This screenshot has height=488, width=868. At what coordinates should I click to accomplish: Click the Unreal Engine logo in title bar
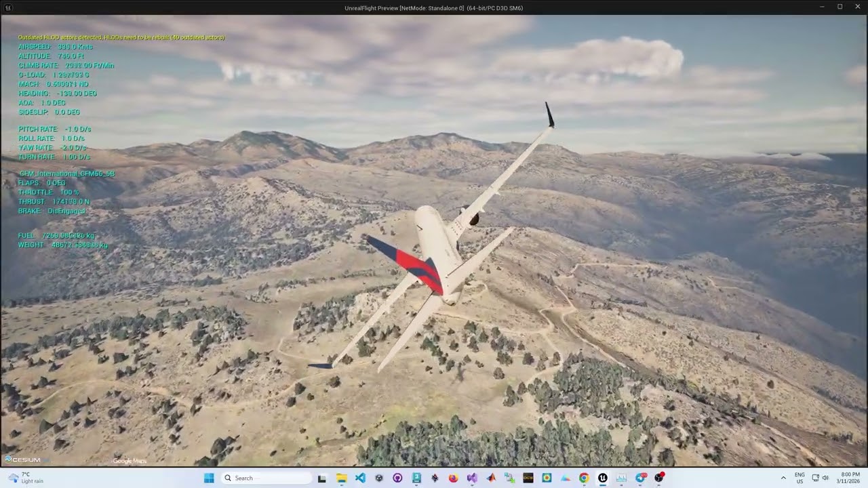pyautogui.click(x=8, y=7)
